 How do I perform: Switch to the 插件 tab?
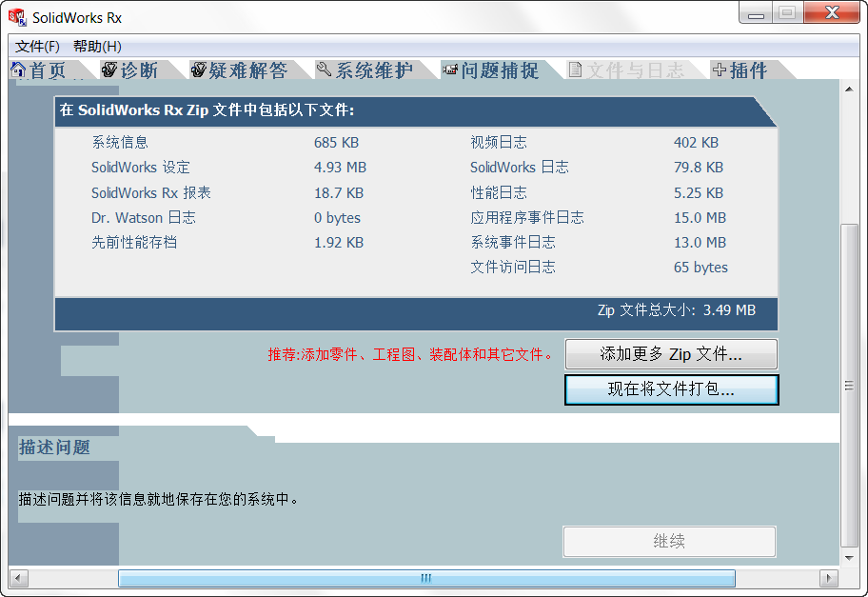click(748, 70)
